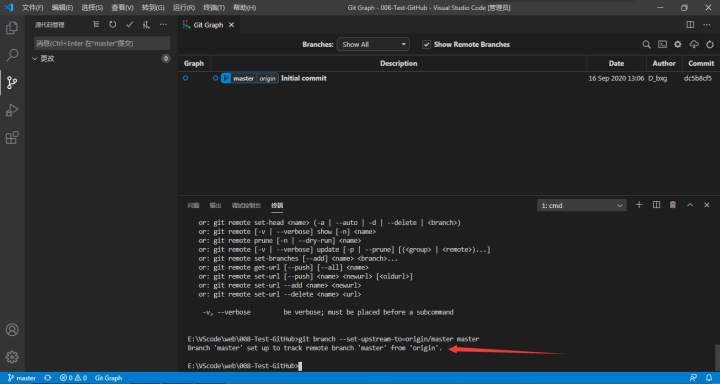
Task: Open the Manage gear at sidebar bottom
Action: click(x=12, y=357)
